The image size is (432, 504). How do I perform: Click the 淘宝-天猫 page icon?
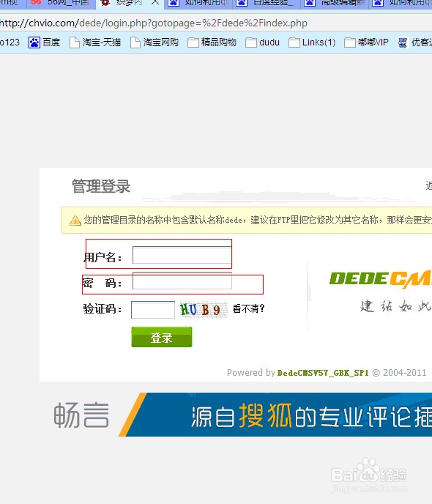[x=75, y=42]
